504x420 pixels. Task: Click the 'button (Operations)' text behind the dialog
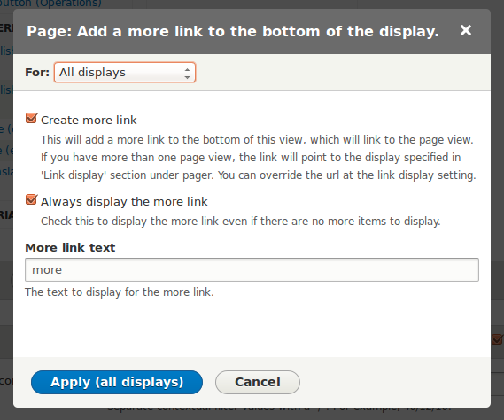[x=50, y=4]
